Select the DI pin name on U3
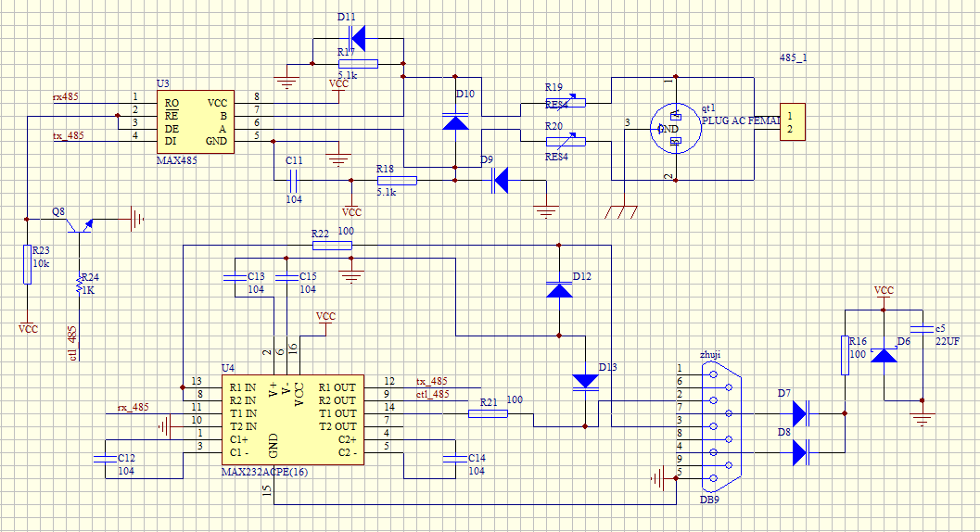 point(170,141)
